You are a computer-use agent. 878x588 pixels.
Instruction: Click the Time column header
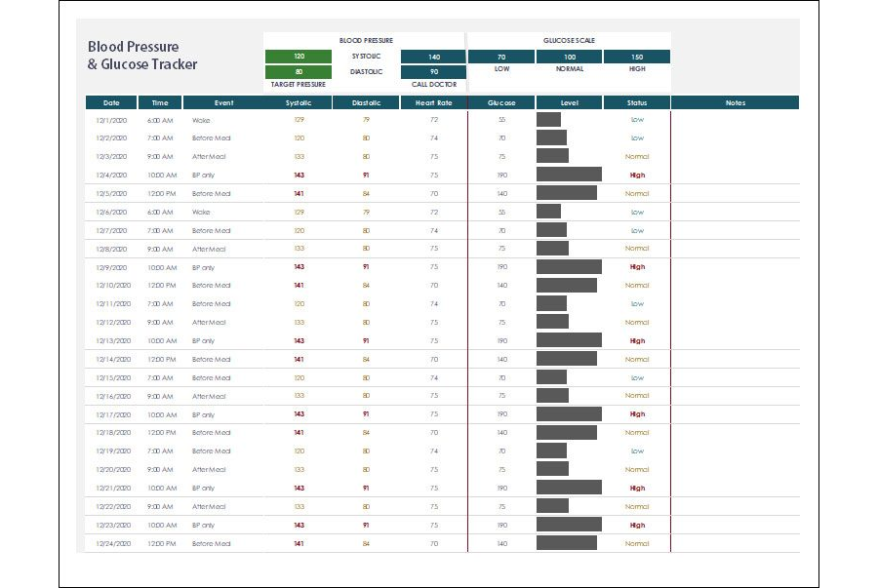[160, 103]
